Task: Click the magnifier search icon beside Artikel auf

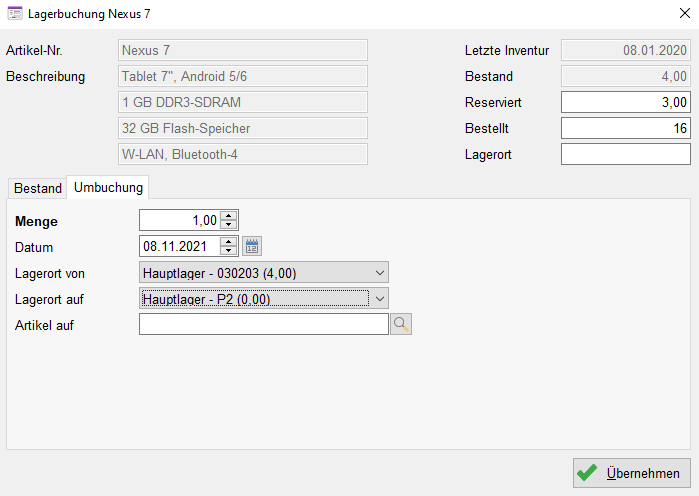Action: 401,324
